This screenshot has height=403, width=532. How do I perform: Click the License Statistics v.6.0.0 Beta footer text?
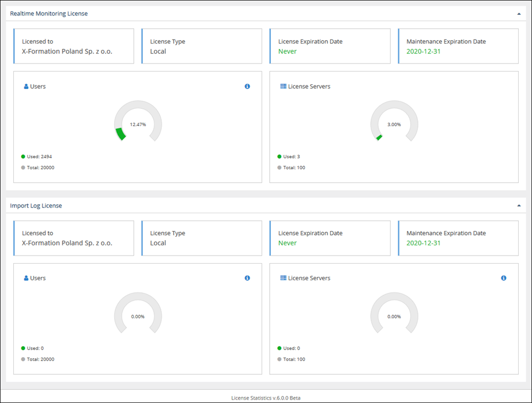click(266, 398)
